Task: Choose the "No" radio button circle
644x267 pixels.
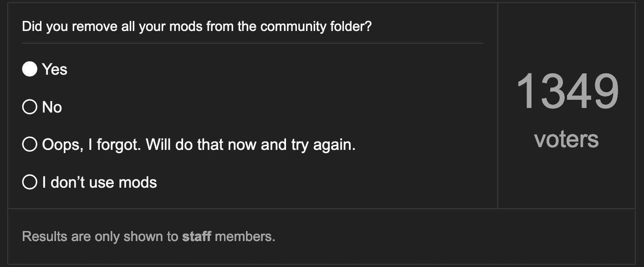Action: coord(30,107)
